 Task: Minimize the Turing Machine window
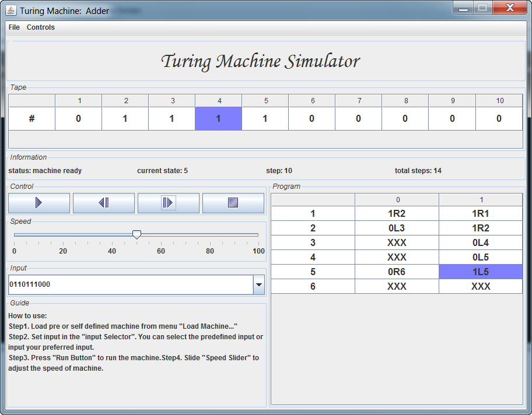click(x=463, y=8)
